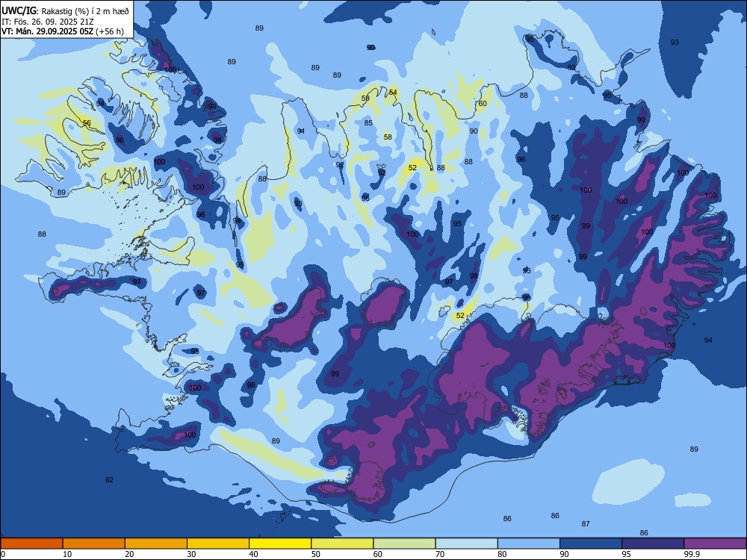Pick the pale yellow 50–60 legend swatch
This screenshot has width=747, height=560.
342,544
